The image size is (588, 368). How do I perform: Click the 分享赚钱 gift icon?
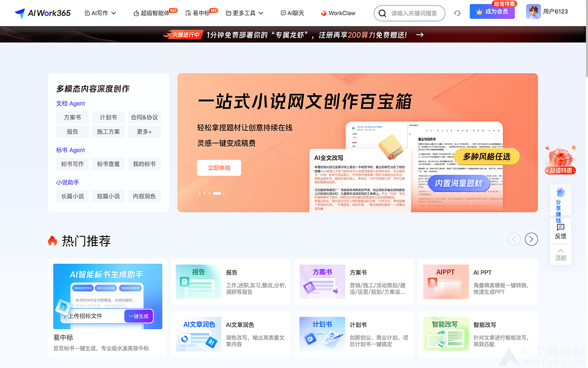click(x=561, y=192)
